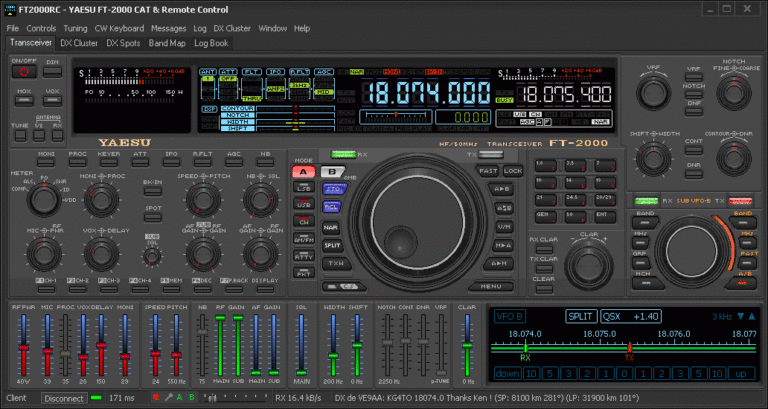The height and width of the screenshot is (409, 768).
Task: Select VFO A red button
Action: [304, 171]
